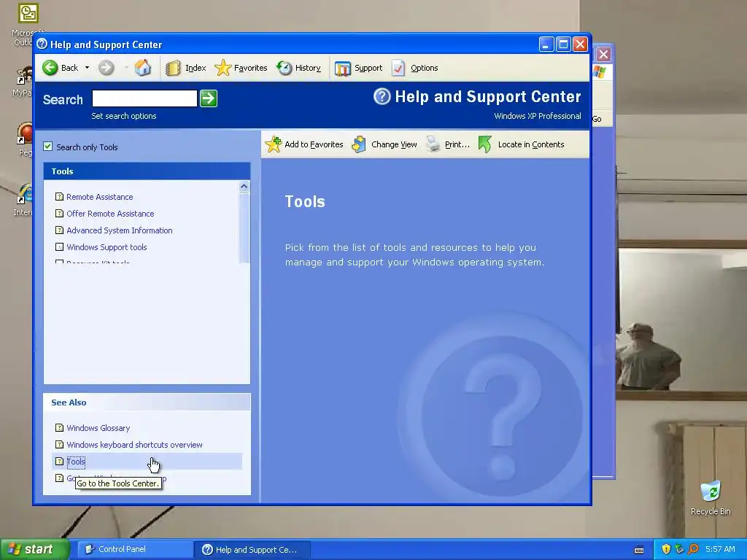The width and height of the screenshot is (747, 560).
Task: Click Remote Assistance topic page icon
Action: click(x=59, y=196)
